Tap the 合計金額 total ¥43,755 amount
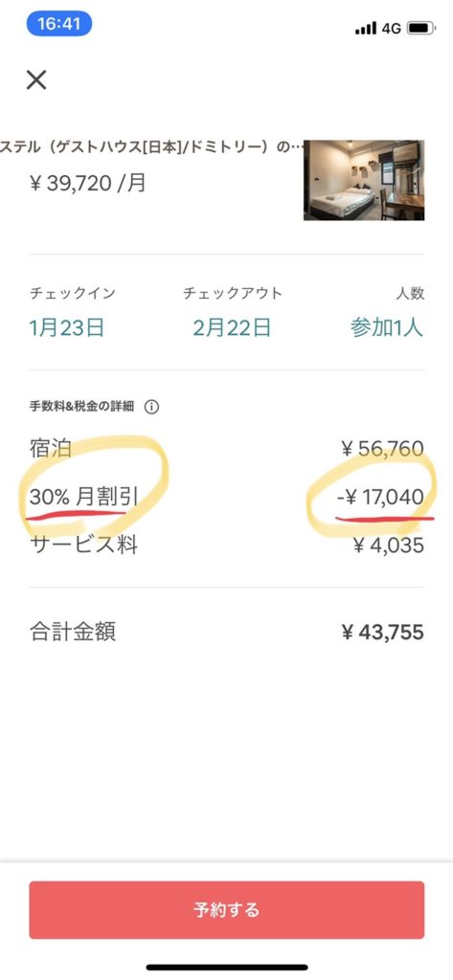453x980 pixels. pyautogui.click(x=383, y=633)
